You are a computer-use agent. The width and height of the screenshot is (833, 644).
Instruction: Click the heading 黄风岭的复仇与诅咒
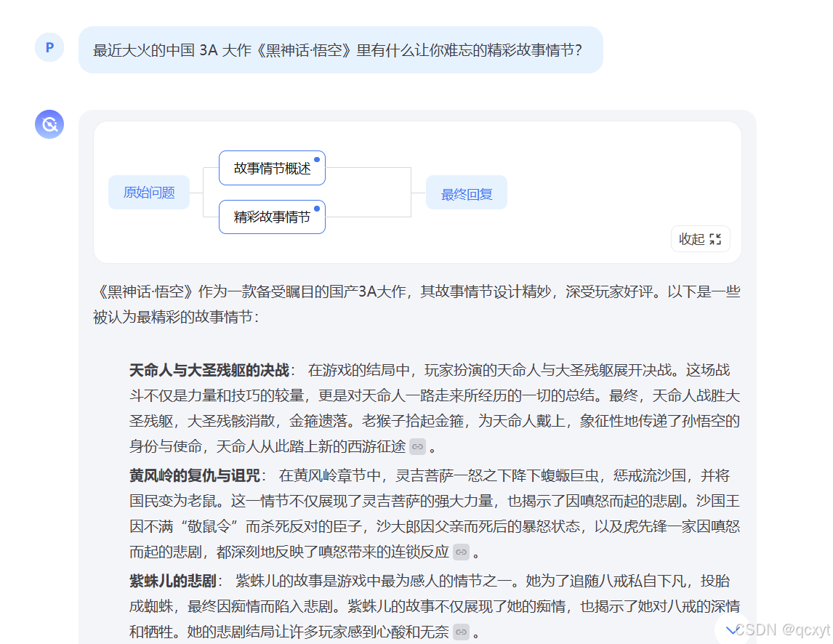194,475
